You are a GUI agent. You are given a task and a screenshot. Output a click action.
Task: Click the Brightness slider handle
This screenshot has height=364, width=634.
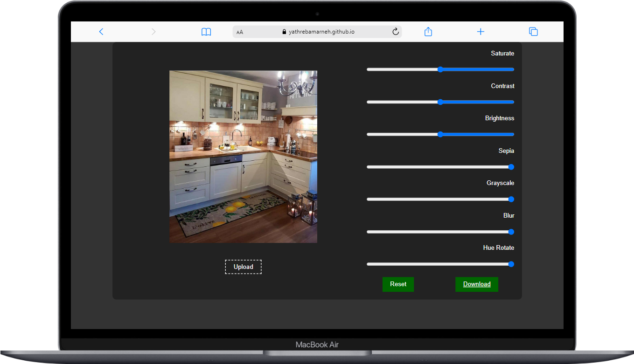point(440,134)
